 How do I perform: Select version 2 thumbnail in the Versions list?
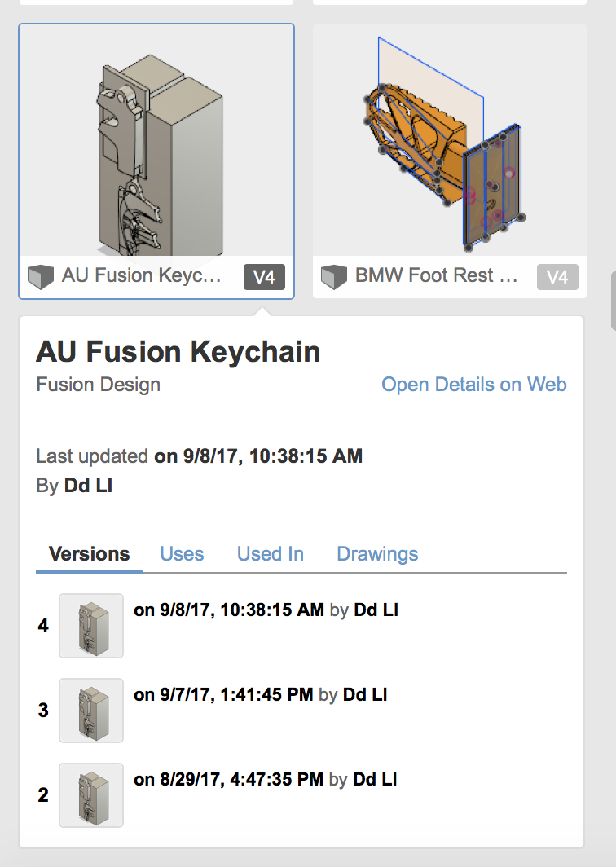pyautogui.click(x=90, y=795)
